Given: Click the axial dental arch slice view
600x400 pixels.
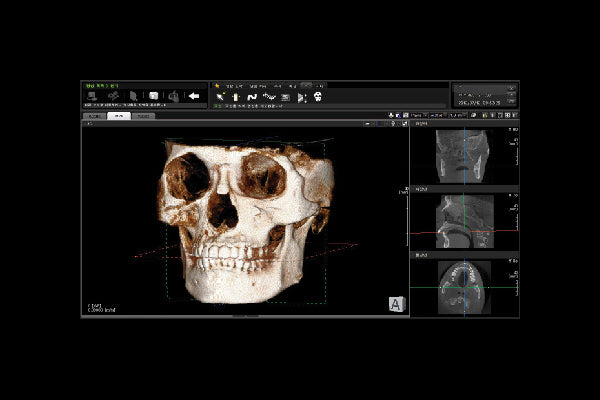Looking at the screenshot, I should (462, 287).
